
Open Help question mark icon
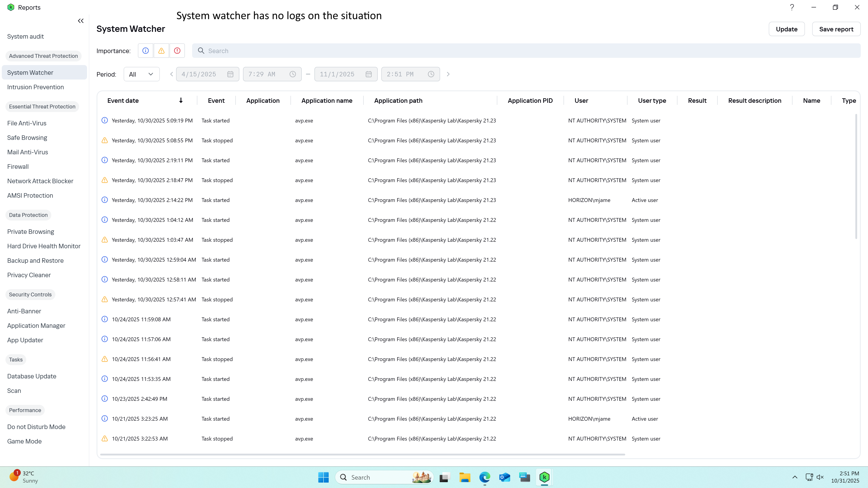[x=792, y=7]
